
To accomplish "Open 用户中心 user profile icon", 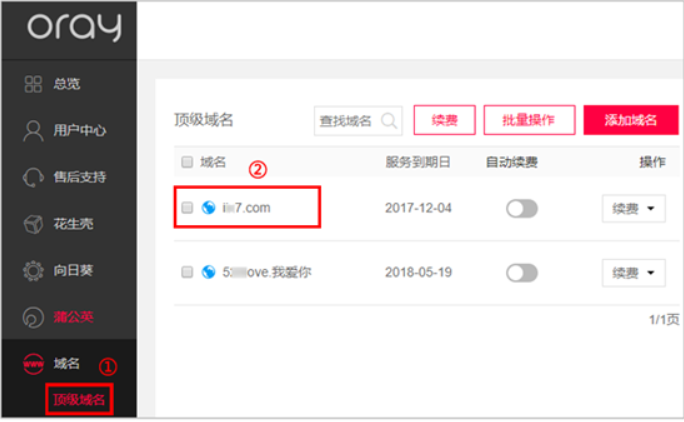I will pyautogui.click(x=33, y=131).
